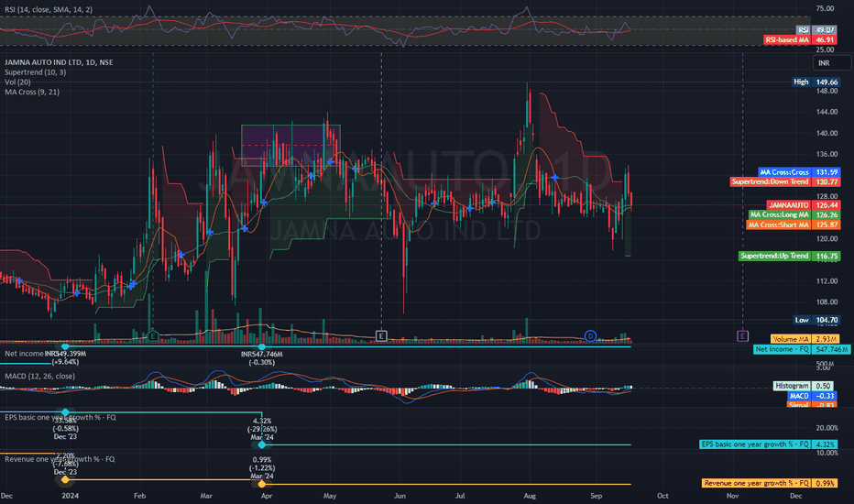This screenshot has height=504, width=854.
Task: Click the Feb label on the time axis
Action: [x=139, y=497]
